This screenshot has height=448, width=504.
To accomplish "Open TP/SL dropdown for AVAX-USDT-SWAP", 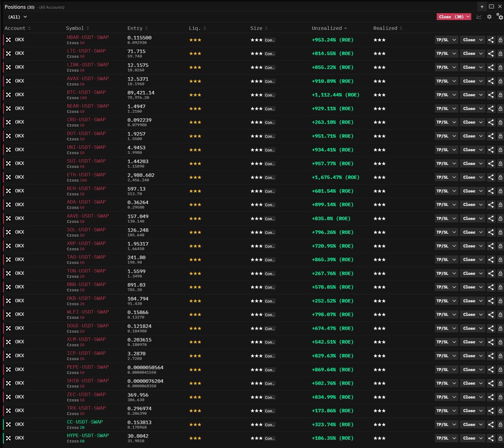I will [446, 81].
